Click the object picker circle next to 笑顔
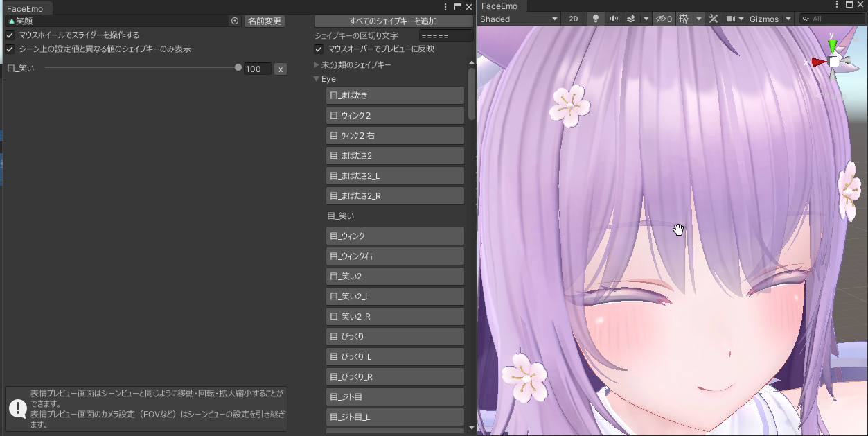The height and width of the screenshot is (436, 868). click(x=235, y=21)
